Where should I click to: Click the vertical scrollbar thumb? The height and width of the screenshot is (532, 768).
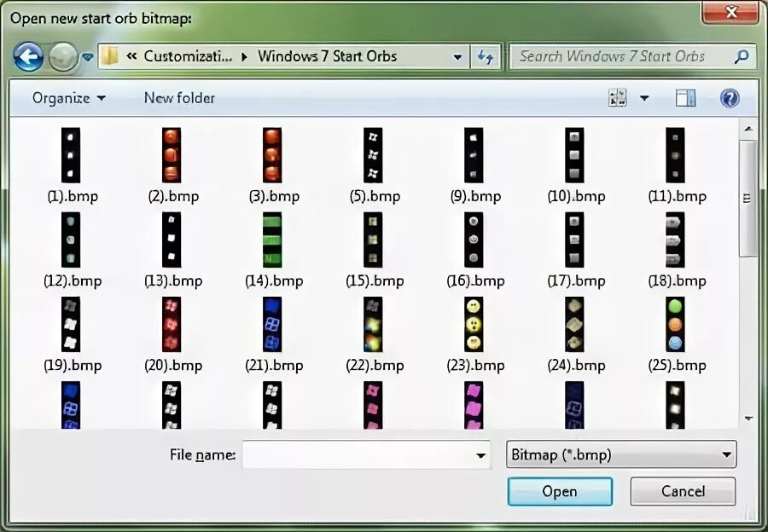point(748,198)
